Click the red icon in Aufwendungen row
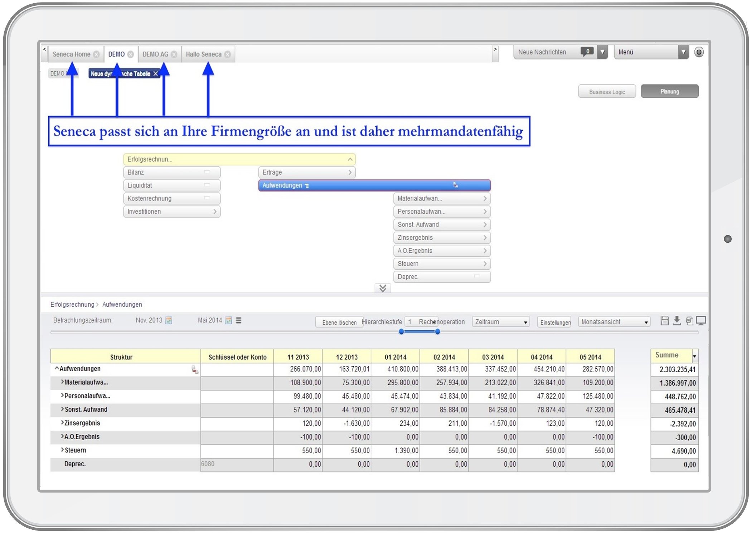Viewport: 756px width, 533px height. pyautogui.click(x=195, y=370)
